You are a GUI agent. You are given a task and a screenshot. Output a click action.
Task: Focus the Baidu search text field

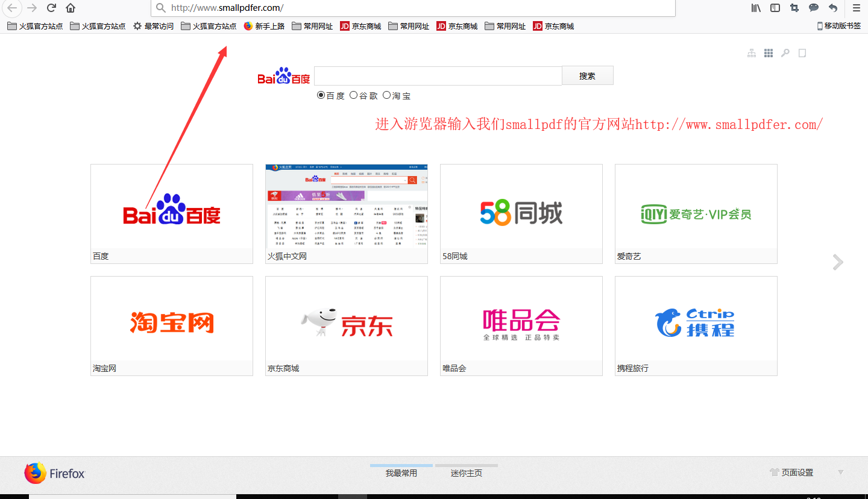pyautogui.click(x=438, y=76)
